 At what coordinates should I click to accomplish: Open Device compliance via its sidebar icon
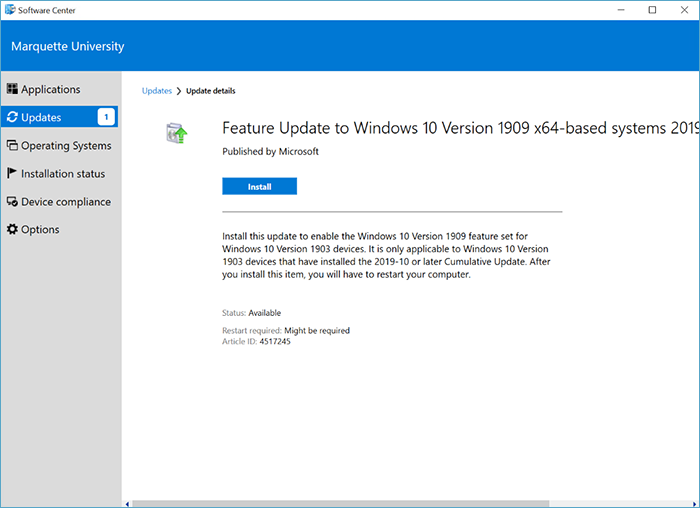pyautogui.click(x=12, y=201)
